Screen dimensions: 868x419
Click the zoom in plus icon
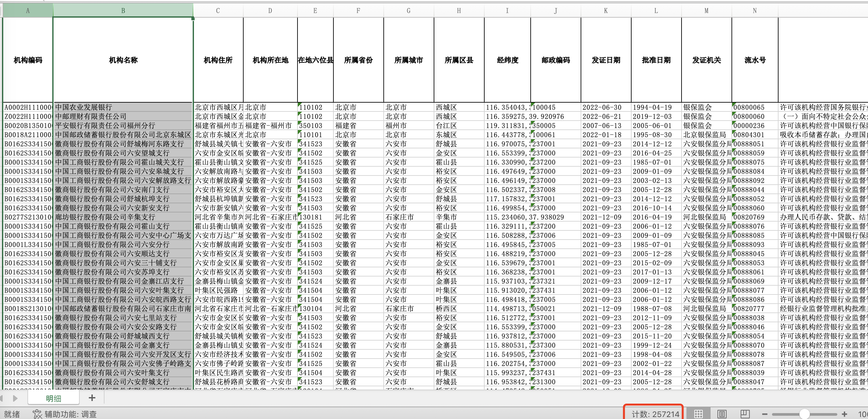[844, 414]
